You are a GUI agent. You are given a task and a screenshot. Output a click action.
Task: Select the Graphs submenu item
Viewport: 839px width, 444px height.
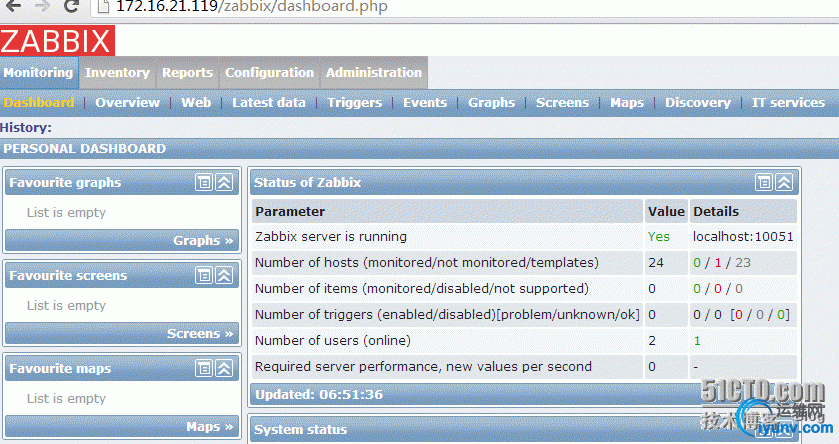491,103
